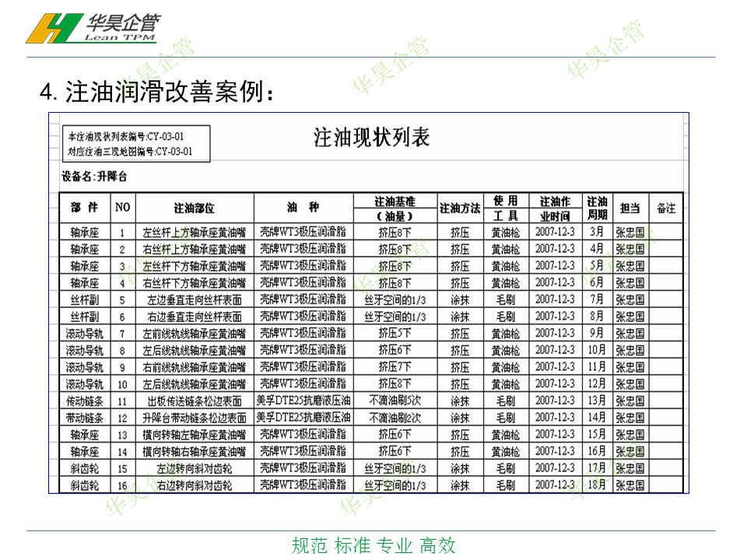Click the '注油部位' column header
This screenshot has height=560, width=747.
click(195, 208)
